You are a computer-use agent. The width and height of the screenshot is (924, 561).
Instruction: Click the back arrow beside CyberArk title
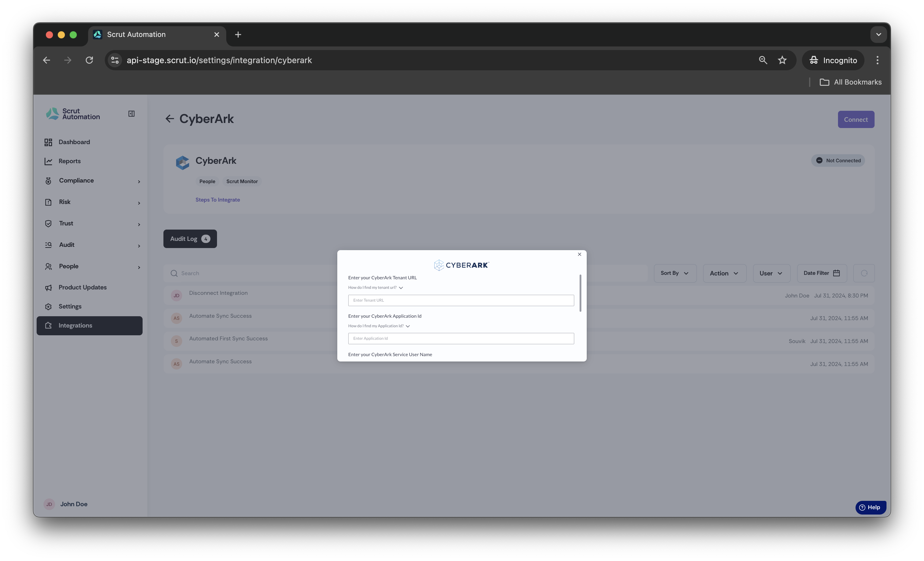169,119
